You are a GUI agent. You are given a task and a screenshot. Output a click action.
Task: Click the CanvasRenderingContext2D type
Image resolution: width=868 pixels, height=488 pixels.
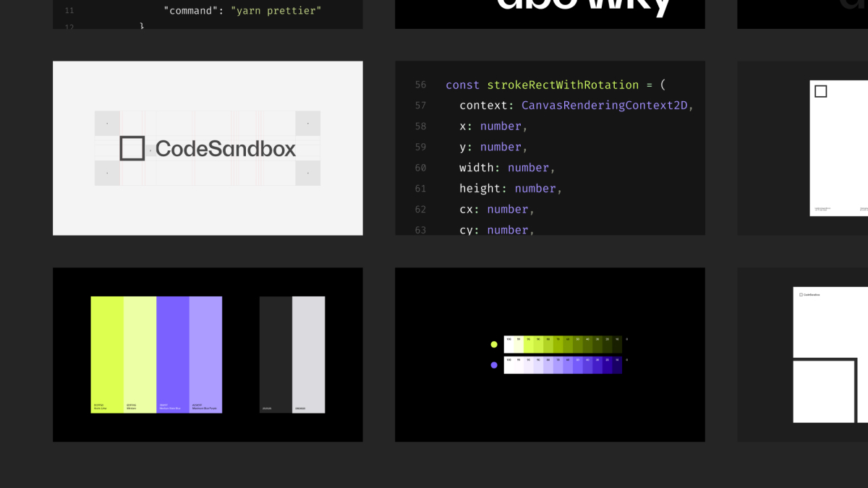pos(606,106)
